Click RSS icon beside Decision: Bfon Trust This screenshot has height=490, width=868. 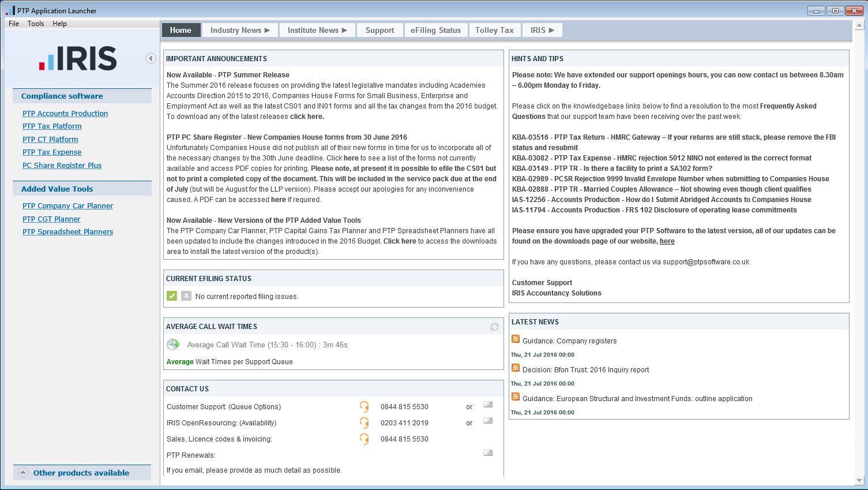click(516, 368)
